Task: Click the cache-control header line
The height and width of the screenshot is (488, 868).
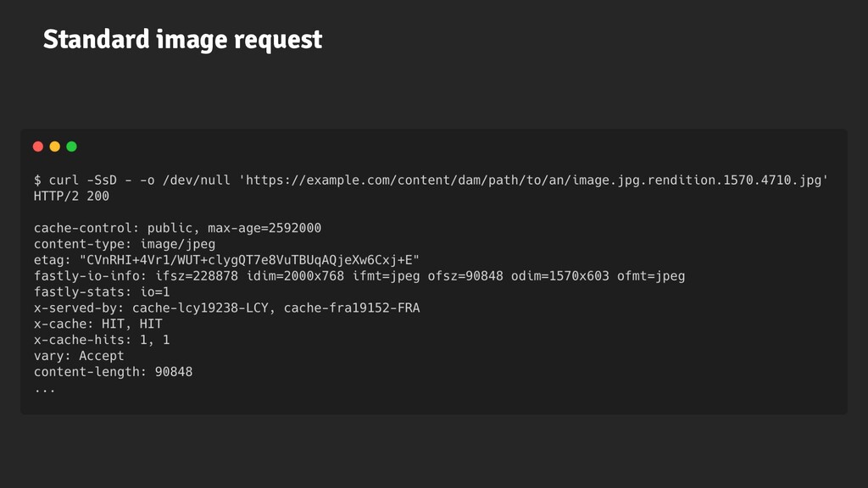Action: [x=177, y=228]
